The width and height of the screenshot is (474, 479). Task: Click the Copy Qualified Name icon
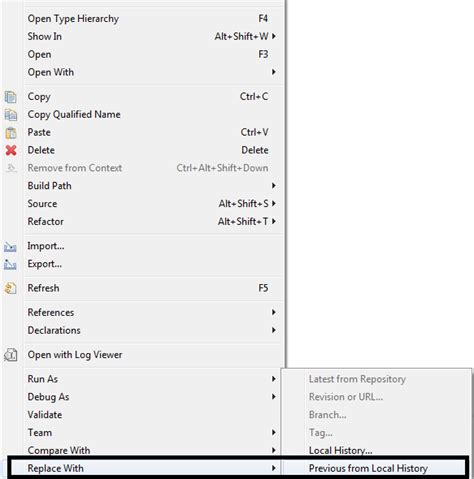tap(11, 115)
